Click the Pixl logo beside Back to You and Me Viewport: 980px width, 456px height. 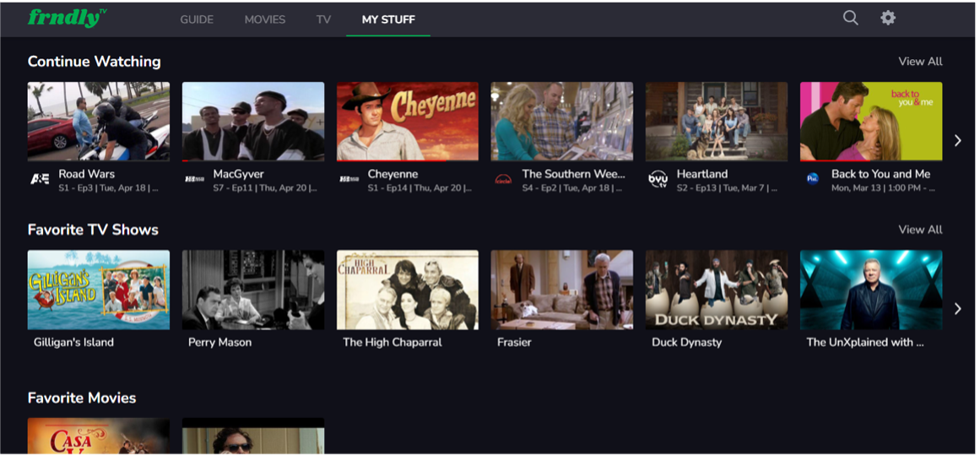(812, 179)
